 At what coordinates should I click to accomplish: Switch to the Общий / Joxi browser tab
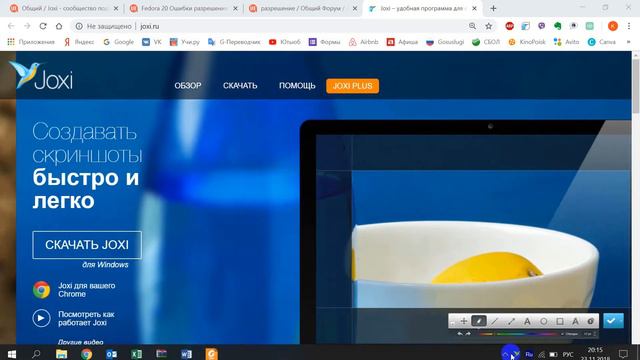pos(64,8)
